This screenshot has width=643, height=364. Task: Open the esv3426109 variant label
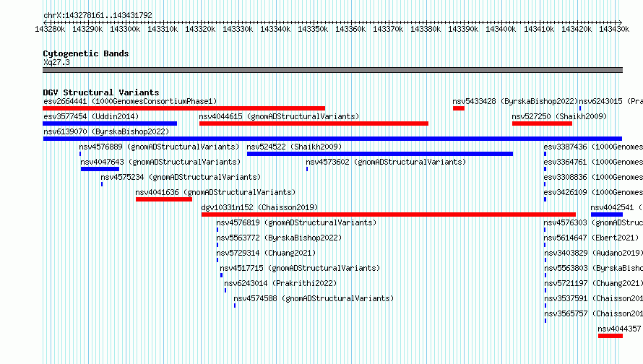tap(593, 192)
